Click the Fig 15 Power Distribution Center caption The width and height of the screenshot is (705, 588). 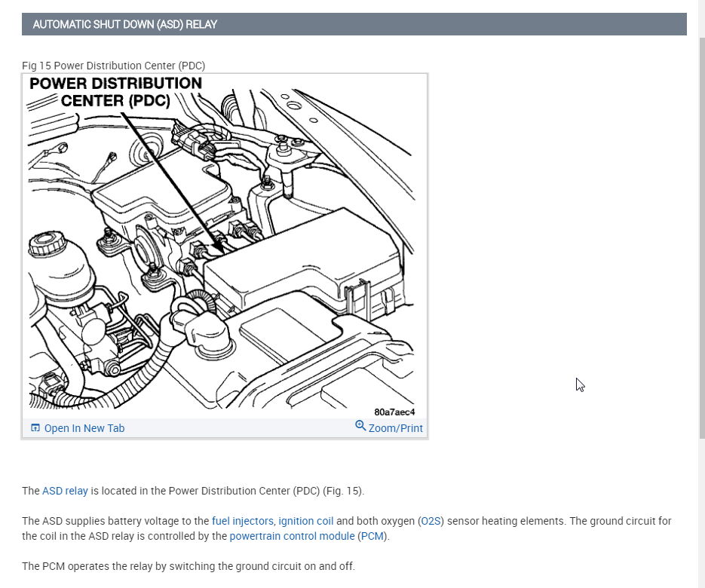(x=113, y=66)
